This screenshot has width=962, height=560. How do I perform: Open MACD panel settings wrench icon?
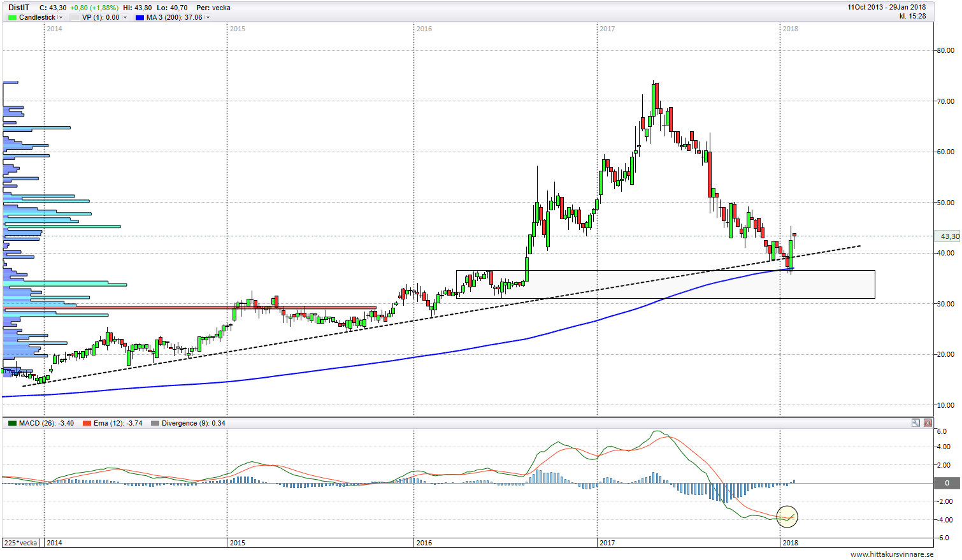915,423
